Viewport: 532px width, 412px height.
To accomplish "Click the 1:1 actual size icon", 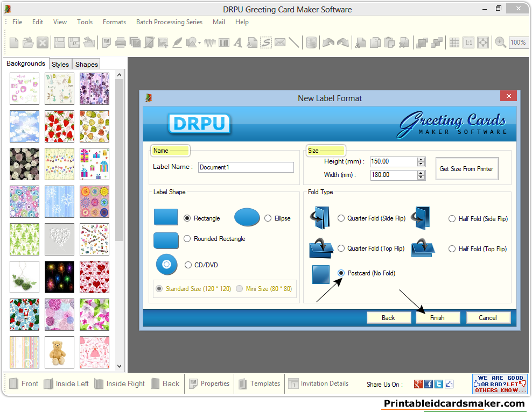I will [468, 42].
